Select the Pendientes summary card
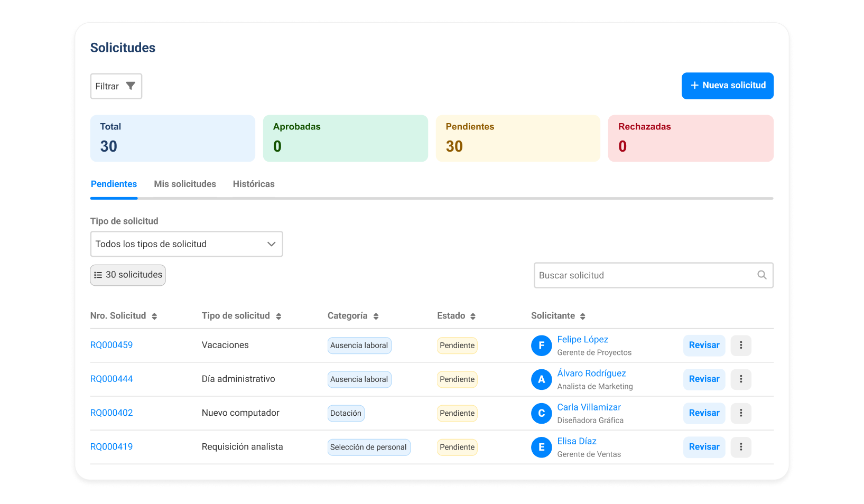The image size is (864, 504). click(518, 138)
